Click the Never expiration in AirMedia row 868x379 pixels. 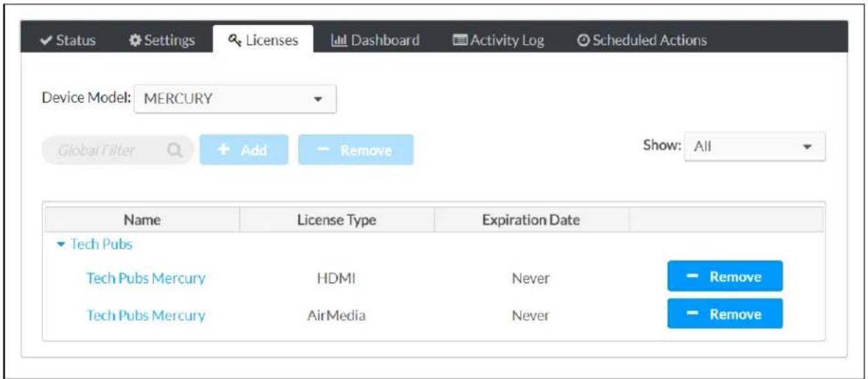531,315
